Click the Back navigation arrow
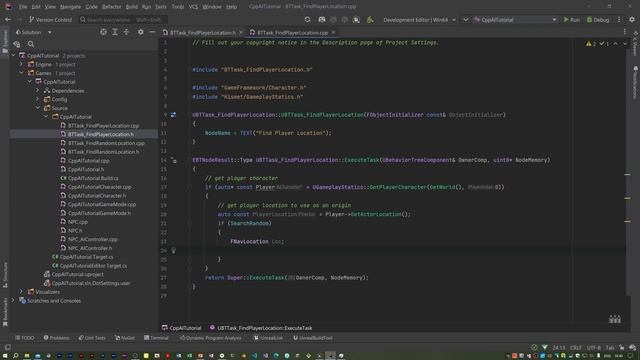Viewport: 640px width, 360px height. pos(8,19)
